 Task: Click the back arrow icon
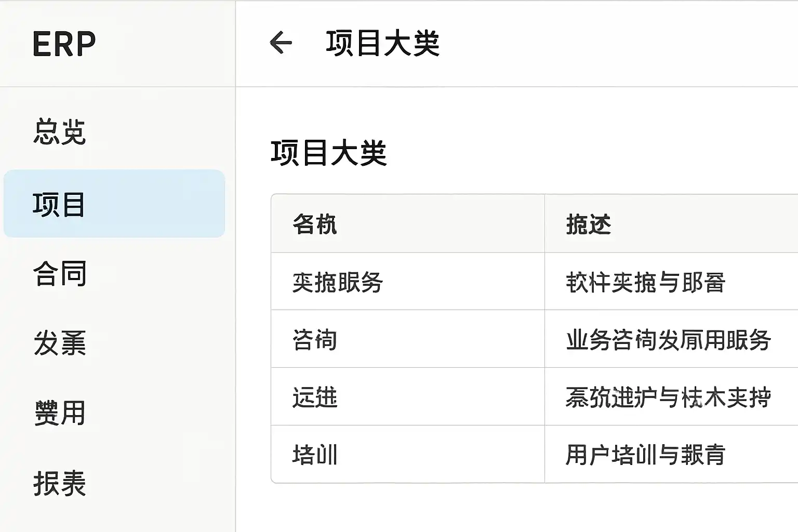tap(281, 43)
